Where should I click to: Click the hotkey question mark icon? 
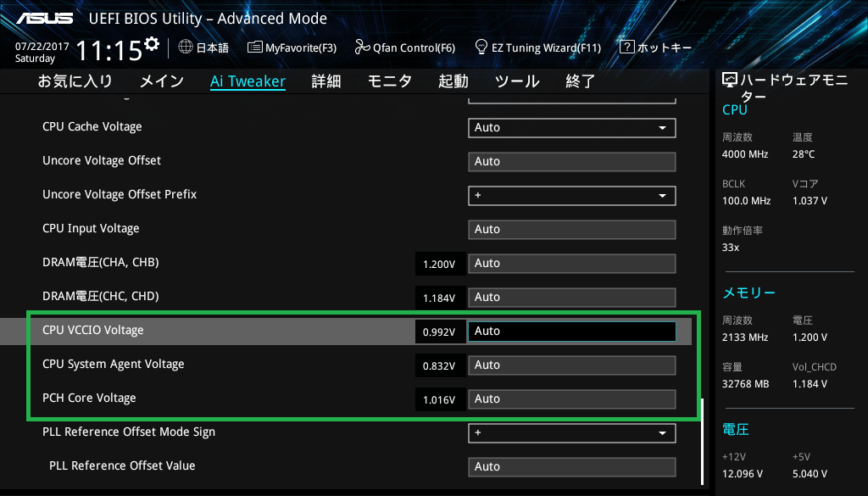coord(626,47)
